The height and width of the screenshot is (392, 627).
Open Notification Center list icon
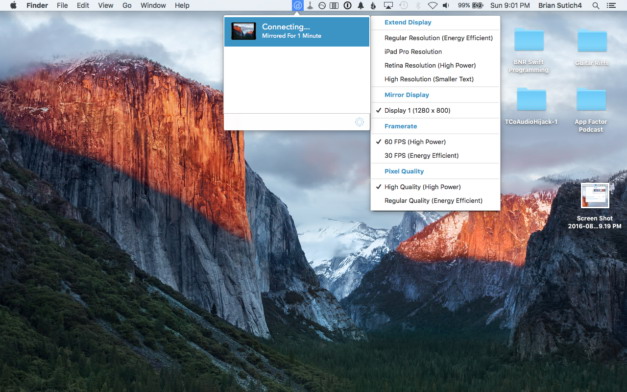coord(611,6)
